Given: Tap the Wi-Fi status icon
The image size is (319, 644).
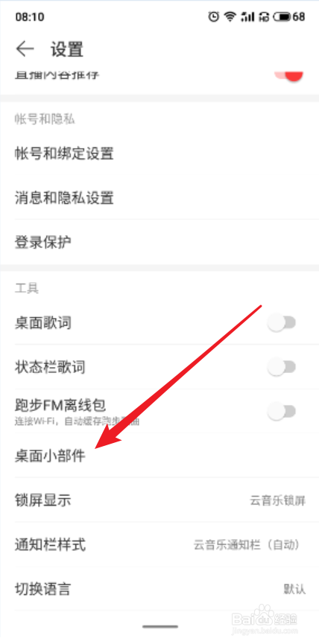Looking at the screenshot, I should [x=229, y=16].
